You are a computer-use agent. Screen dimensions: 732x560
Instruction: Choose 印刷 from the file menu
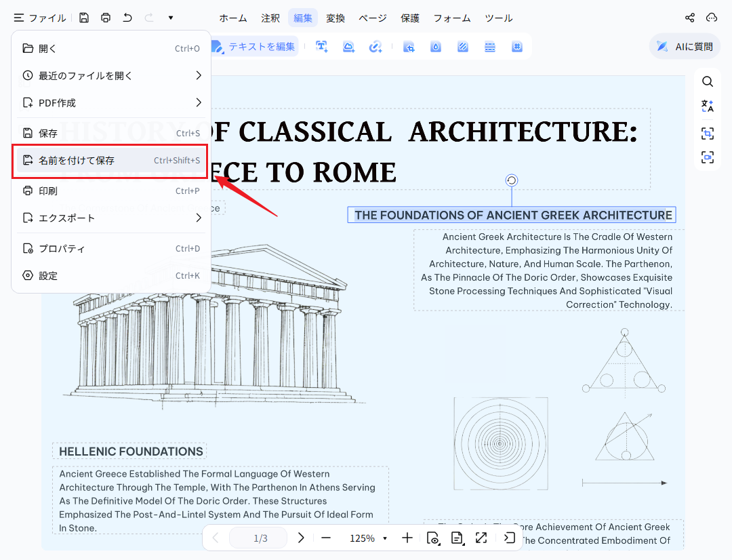[111, 191]
